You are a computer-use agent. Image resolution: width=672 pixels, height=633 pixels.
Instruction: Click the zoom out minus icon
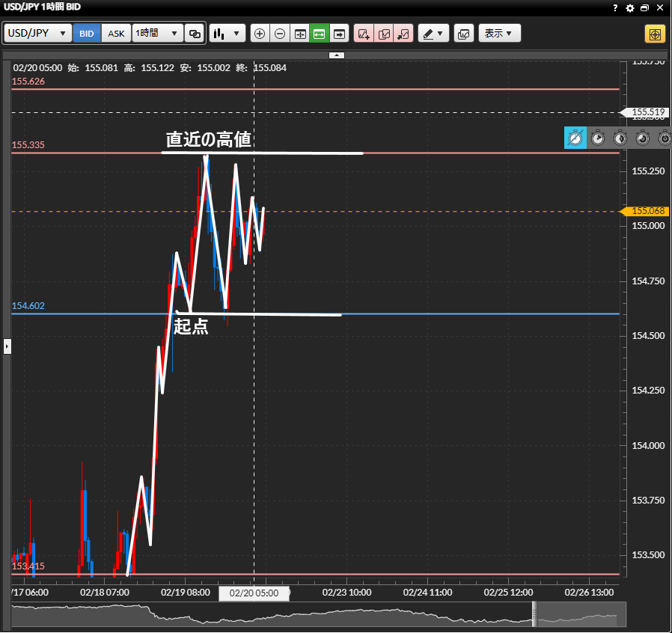click(x=280, y=34)
